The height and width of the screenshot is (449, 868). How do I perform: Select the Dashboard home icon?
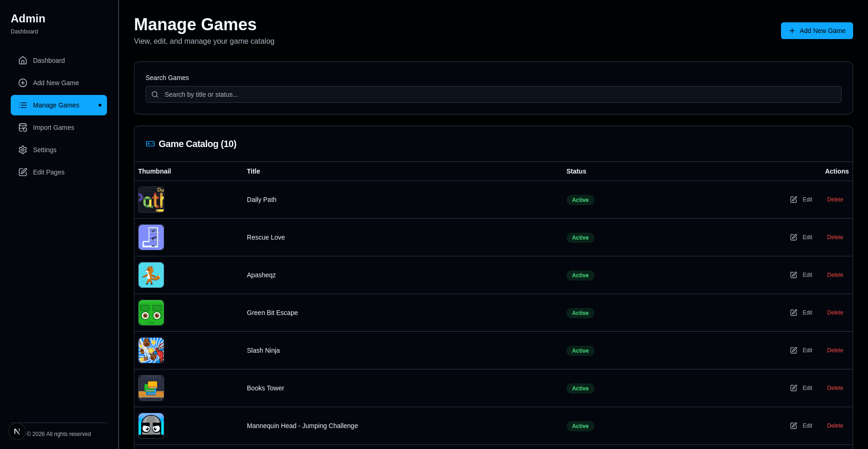coord(23,60)
